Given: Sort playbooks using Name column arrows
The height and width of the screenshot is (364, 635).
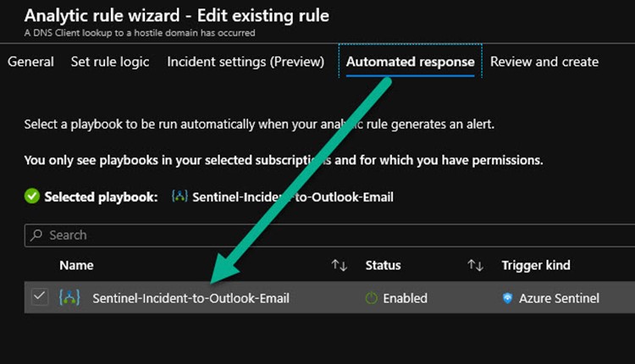Looking at the screenshot, I should (340, 266).
